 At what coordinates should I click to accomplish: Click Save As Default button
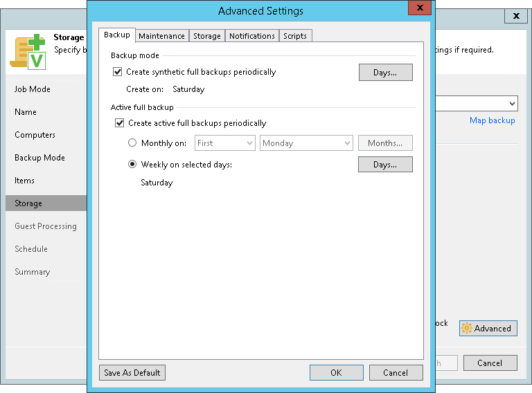click(132, 373)
